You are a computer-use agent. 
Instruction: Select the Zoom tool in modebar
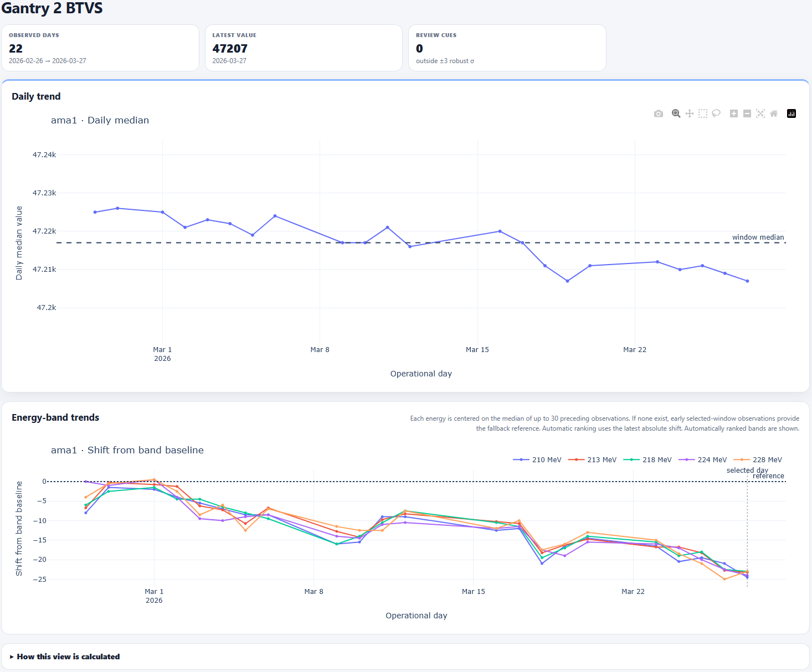pyautogui.click(x=676, y=113)
